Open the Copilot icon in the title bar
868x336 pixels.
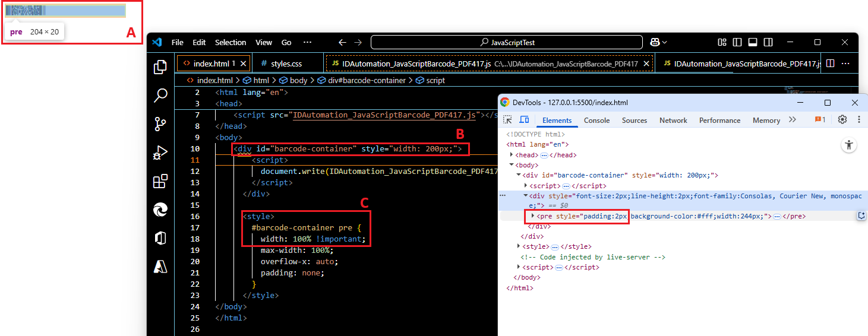[655, 42]
